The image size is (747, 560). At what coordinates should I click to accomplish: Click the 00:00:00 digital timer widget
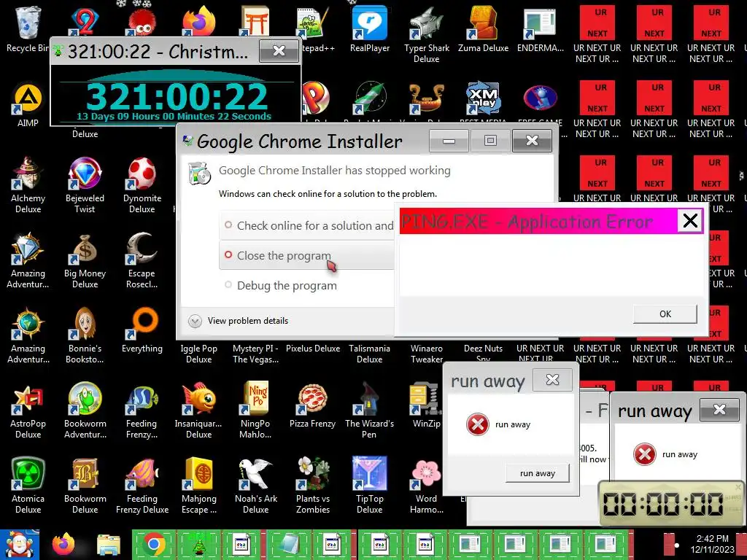[x=672, y=503]
